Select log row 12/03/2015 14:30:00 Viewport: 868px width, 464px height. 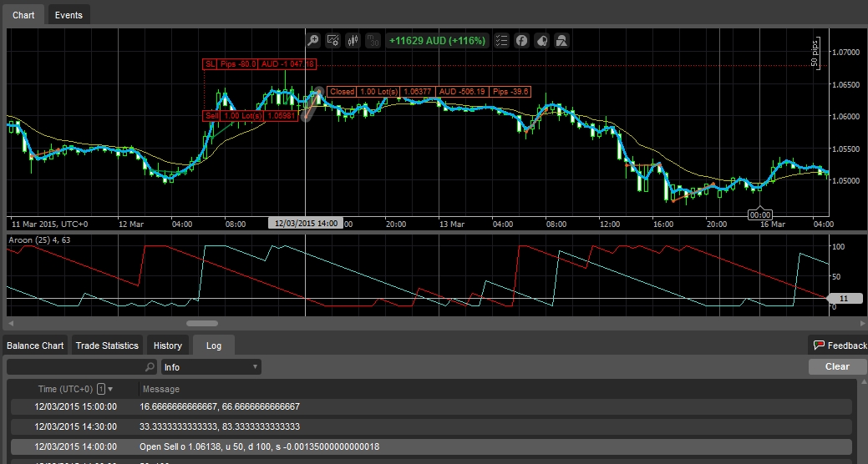(x=431, y=426)
